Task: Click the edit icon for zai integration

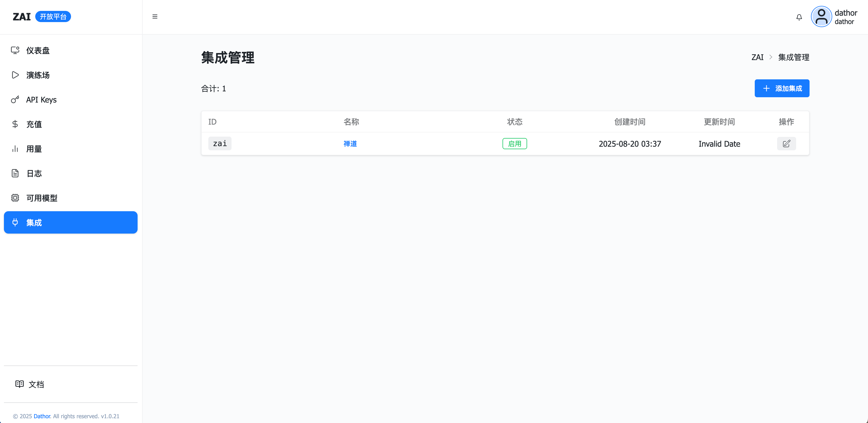Action: [x=786, y=144]
